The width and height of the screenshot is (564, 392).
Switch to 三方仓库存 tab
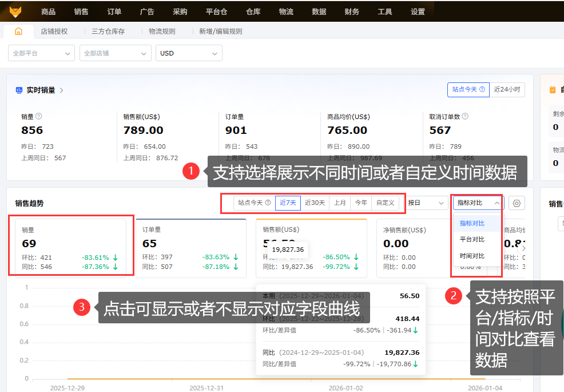(x=108, y=31)
